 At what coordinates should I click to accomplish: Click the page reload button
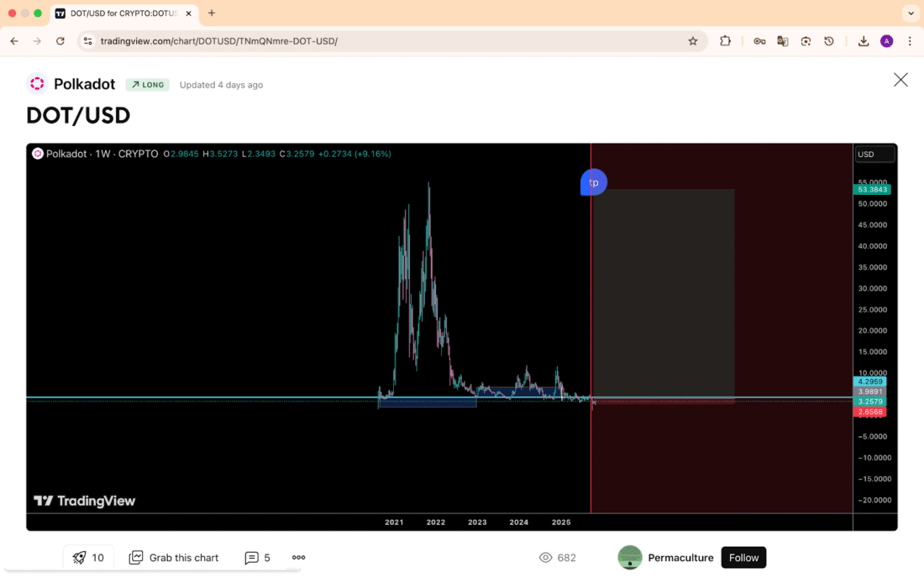coord(60,41)
